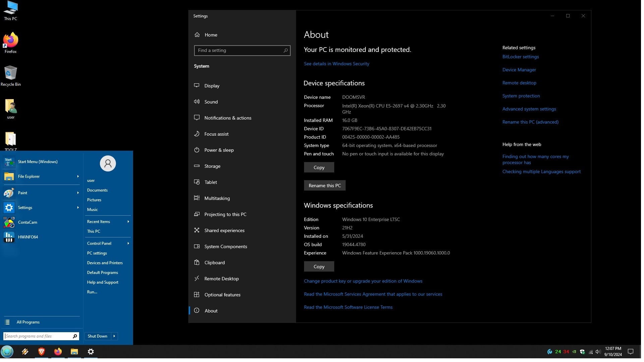Screen dimensions: 644x362
Task: Open Device Manager link
Action: point(519,70)
